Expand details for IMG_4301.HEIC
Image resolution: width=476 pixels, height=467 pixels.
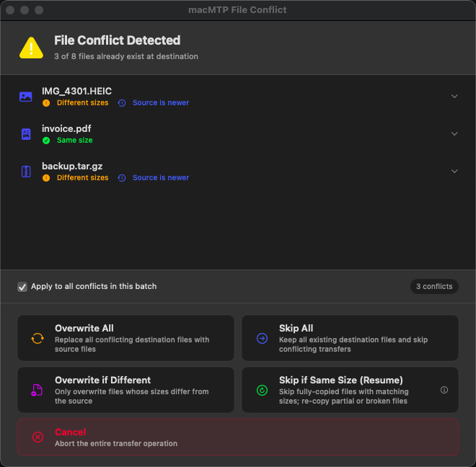[454, 97]
